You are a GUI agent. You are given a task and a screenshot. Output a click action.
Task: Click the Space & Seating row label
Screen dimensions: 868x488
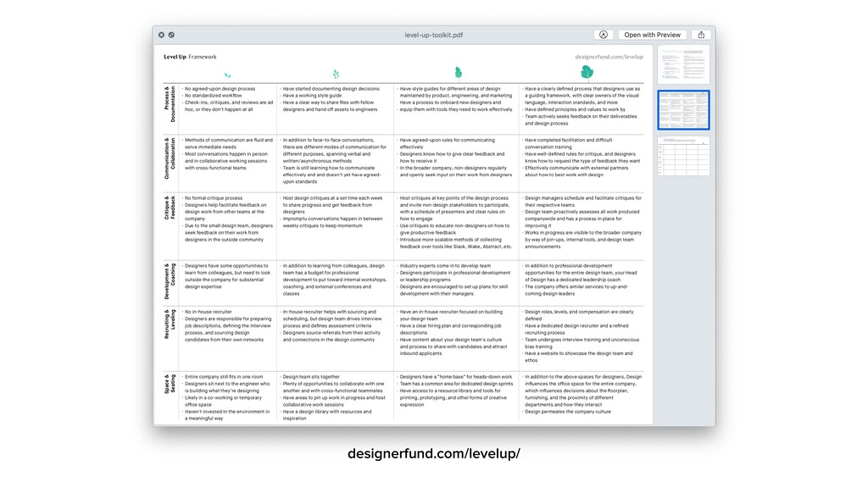170,384
